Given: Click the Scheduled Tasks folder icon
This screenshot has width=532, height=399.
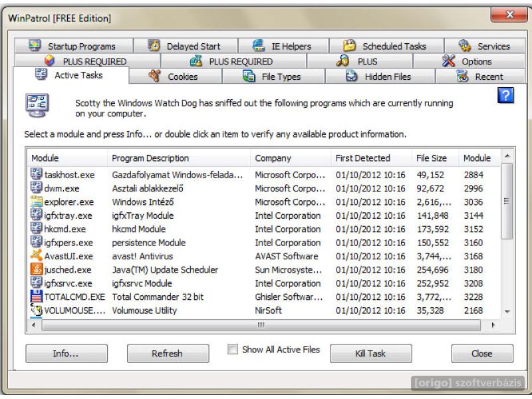Looking at the screenshot, I should [x=349, y=45].
